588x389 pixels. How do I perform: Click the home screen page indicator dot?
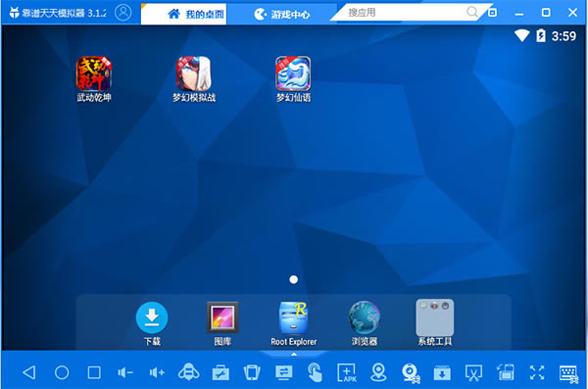tap(294, 279)
